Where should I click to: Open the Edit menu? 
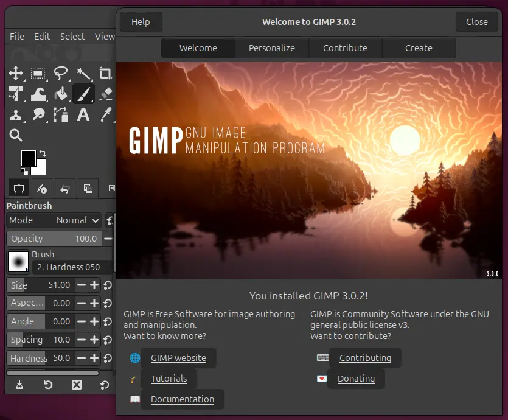coord(42,36)
